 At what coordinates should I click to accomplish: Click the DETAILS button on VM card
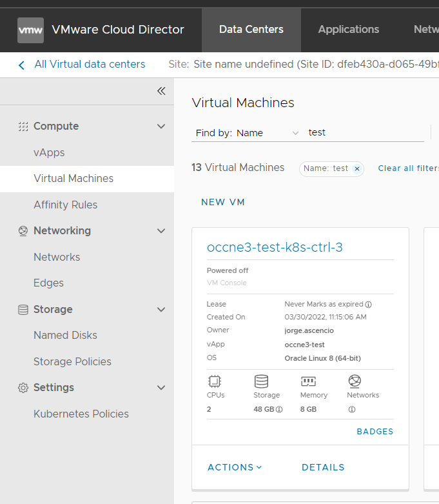click(x=323, y=467)
